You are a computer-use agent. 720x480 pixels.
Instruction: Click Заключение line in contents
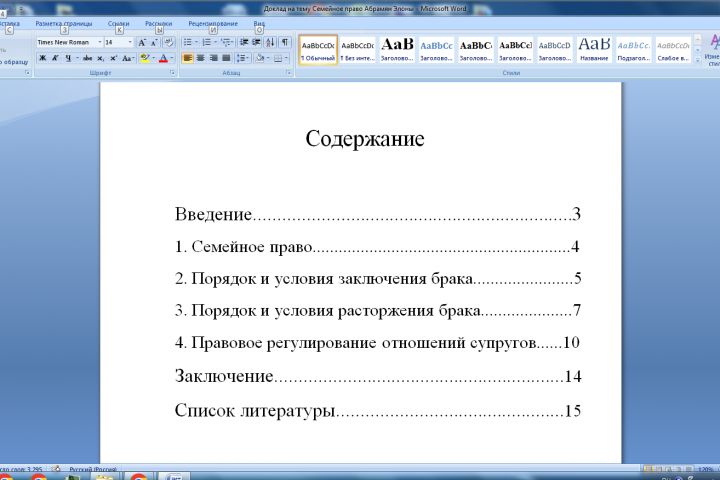coord(378,376)
